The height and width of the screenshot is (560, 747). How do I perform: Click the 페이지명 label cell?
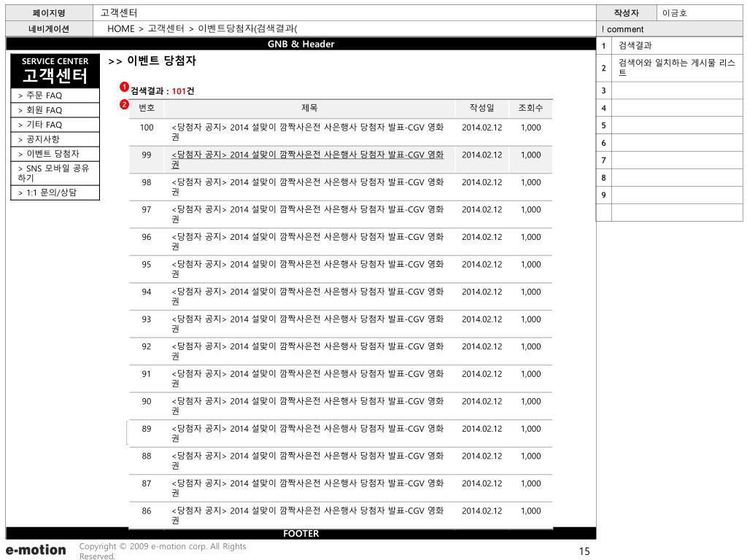pyautogui.click(x=49, y=13)
